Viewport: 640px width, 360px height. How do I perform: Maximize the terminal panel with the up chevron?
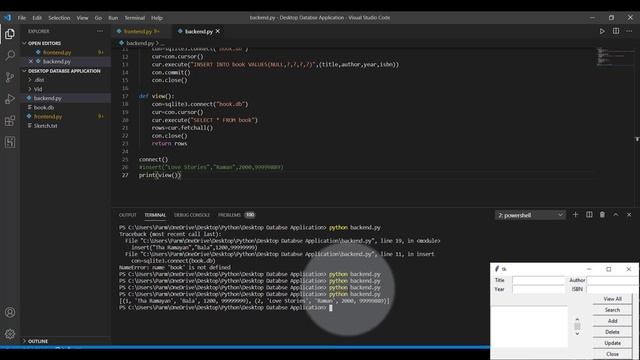(x=616, y=215)
